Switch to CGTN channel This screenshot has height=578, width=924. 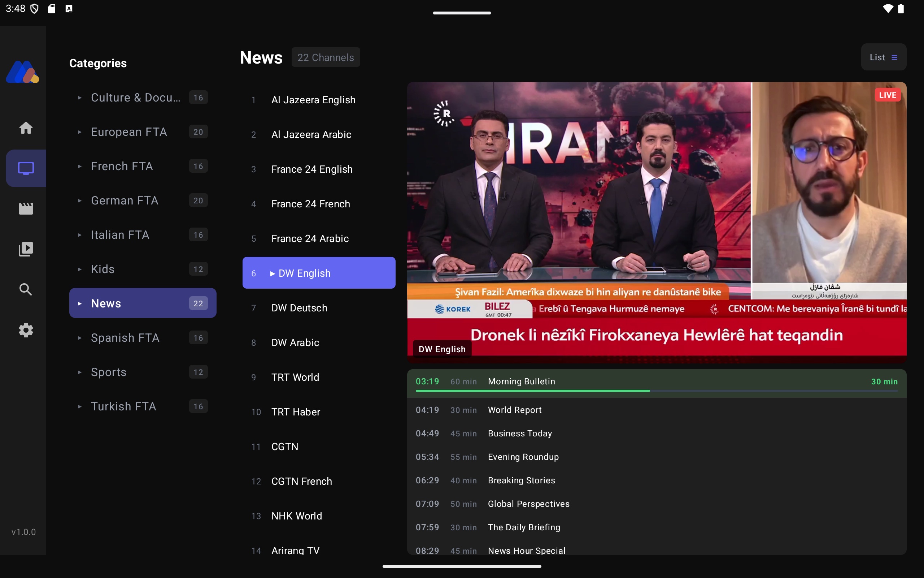pyautogui.click(x=319, y=447)
